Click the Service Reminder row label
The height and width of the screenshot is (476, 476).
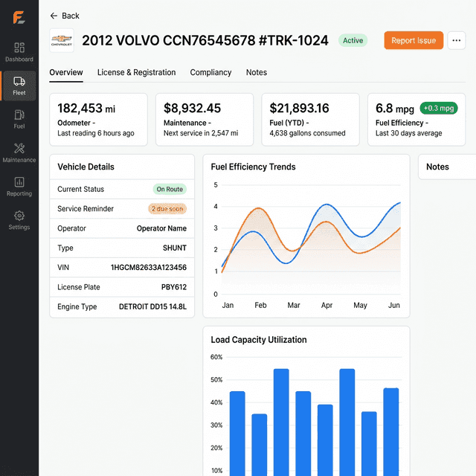point(86,209)
